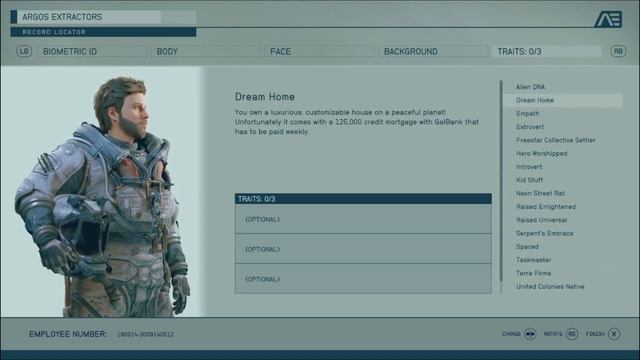Open the Biometric ID tab
The height and width of the screenshot is (360, 640).
[92, 51]
